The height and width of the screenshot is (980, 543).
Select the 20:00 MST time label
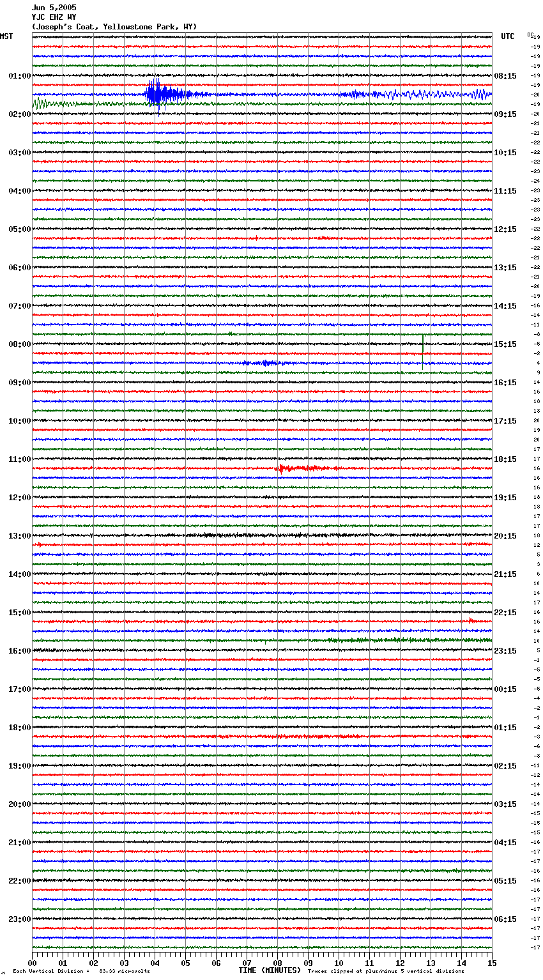coord(20,804)
